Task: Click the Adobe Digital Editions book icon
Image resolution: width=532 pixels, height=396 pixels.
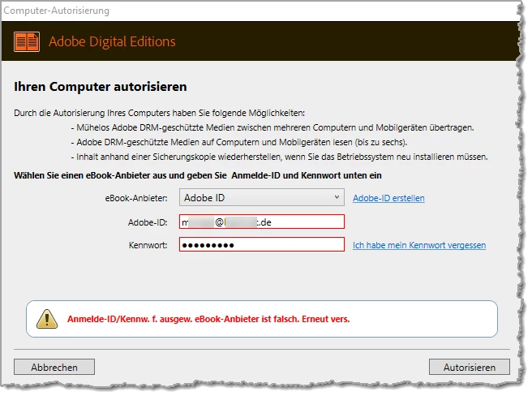Action: pyautogui.click(x=27, y=41)
